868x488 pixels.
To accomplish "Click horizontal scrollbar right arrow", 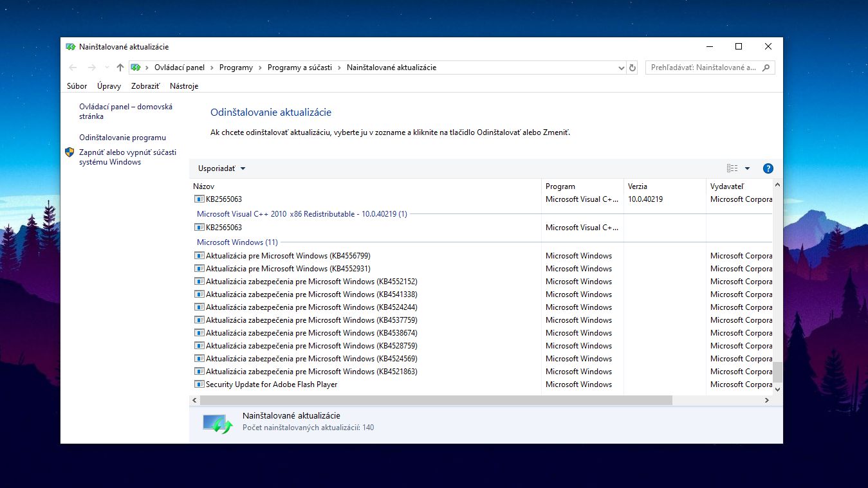I will click(x=767, y=400).
